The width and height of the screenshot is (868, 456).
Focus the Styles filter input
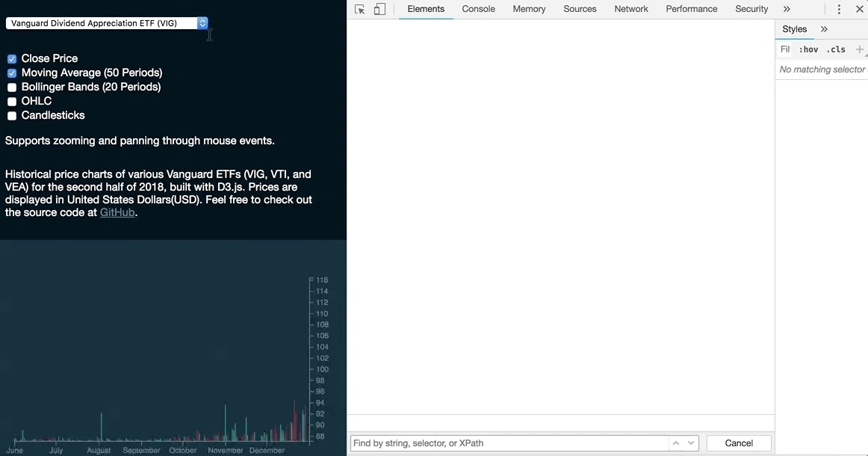click(785, 49)
